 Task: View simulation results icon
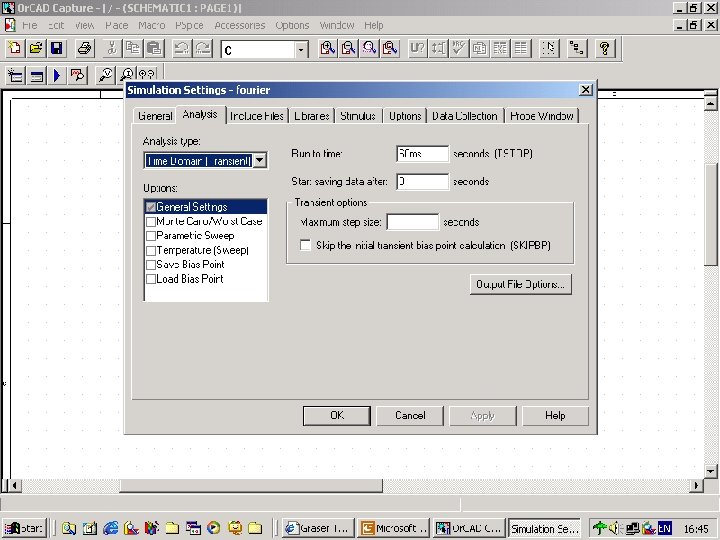[x=78, y=75]
